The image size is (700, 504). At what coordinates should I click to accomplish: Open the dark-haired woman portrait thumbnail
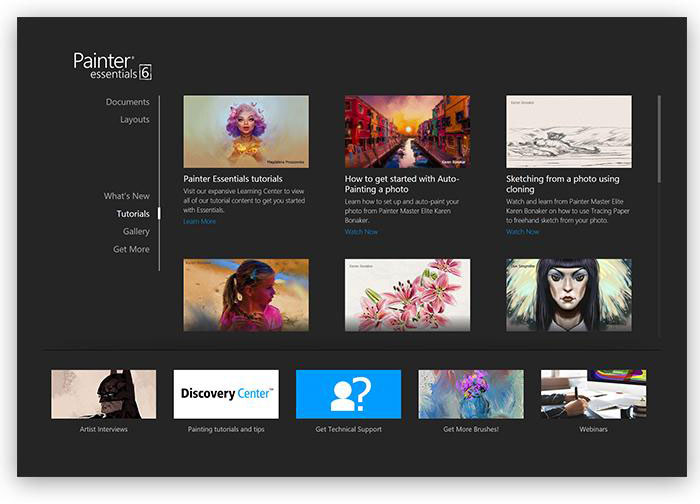[x=569, y=295]
